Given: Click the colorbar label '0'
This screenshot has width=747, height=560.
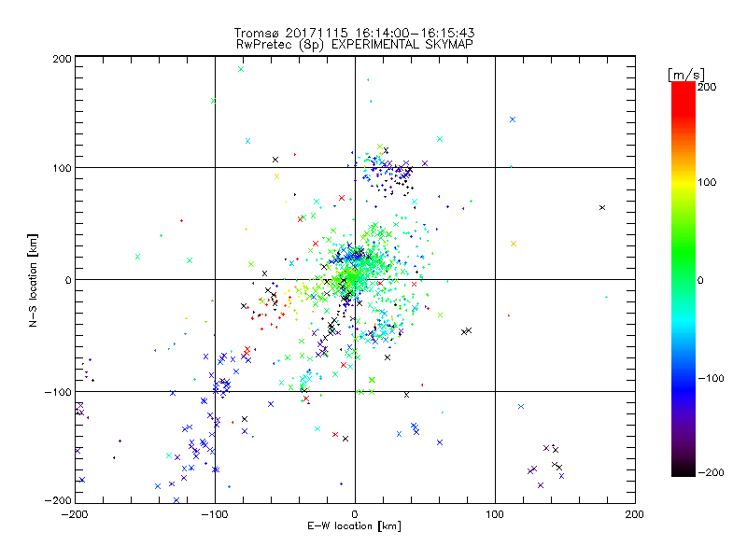Looking at the screenshot, I should tap(701, 280).
